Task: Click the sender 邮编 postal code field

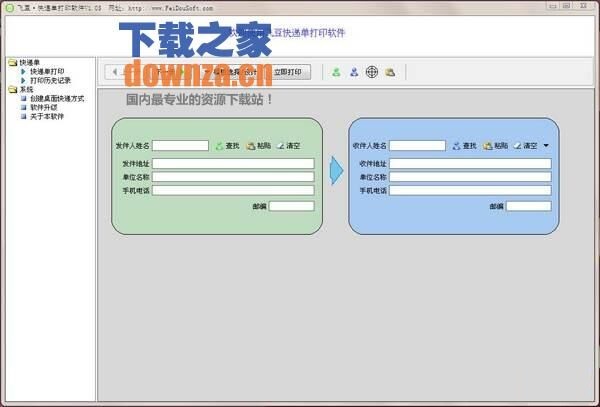Action: [292, 206]
